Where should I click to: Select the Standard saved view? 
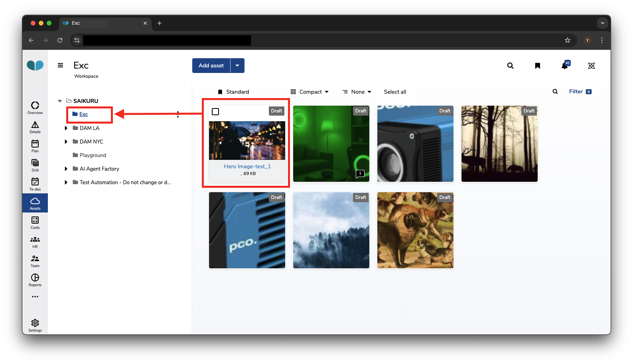[x=233, y=92]
